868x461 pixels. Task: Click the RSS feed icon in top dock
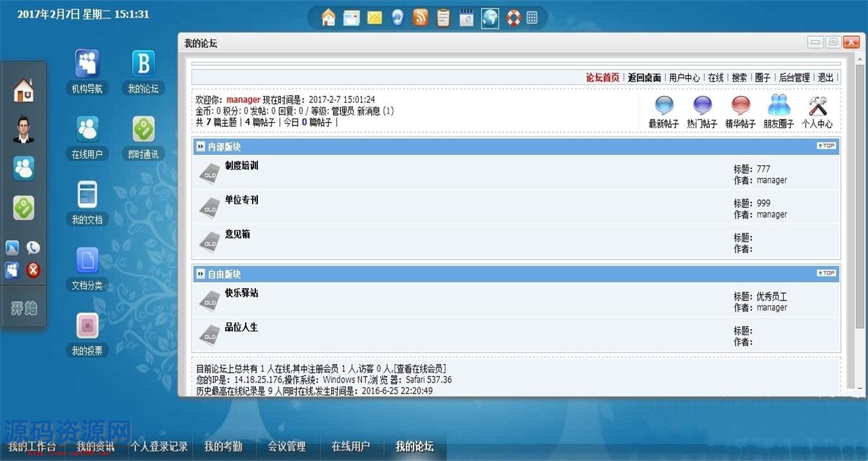pyautogui.click(x=420, y=18)
